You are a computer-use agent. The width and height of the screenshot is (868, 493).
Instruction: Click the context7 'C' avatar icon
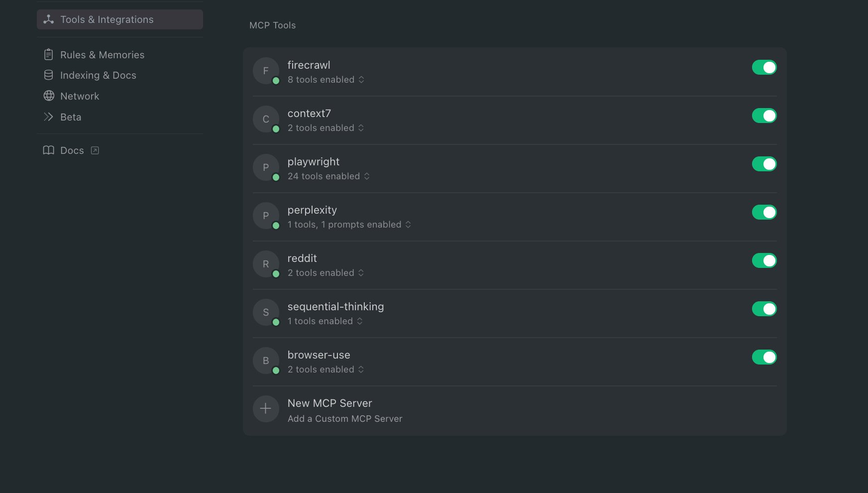[266, 119]
